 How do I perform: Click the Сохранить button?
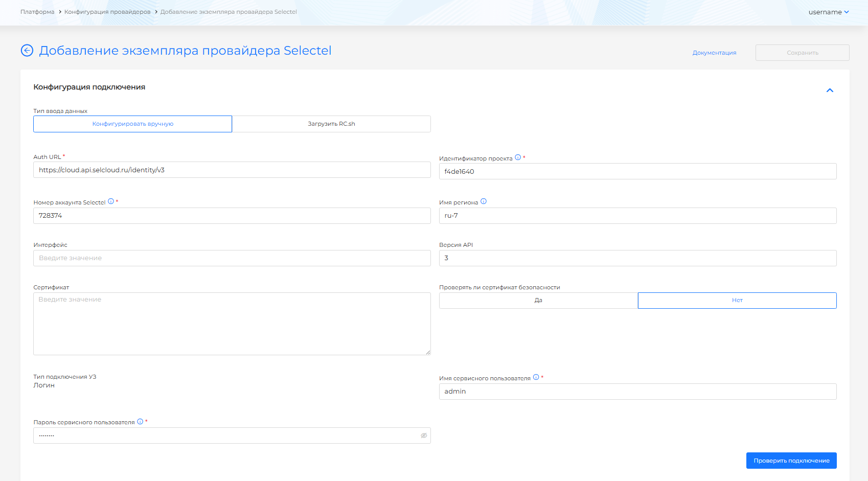click(802, 53)
